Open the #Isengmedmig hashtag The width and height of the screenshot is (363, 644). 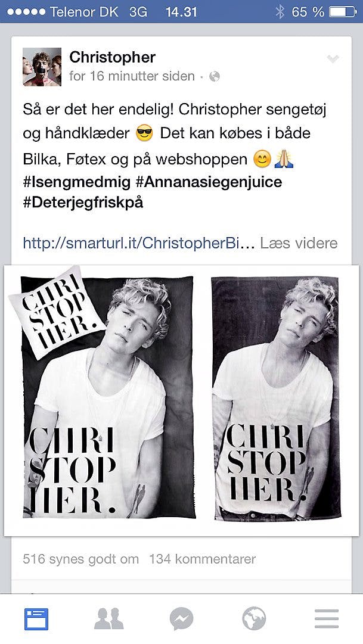pyautogui.click(x=77, y=182)
